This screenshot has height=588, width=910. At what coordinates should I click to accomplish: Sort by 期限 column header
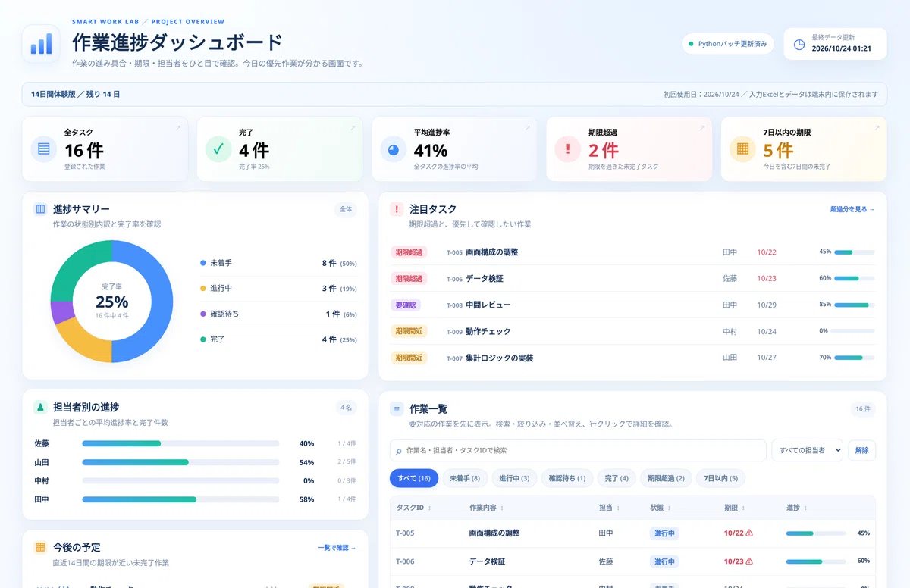click(x=734, y=508)
